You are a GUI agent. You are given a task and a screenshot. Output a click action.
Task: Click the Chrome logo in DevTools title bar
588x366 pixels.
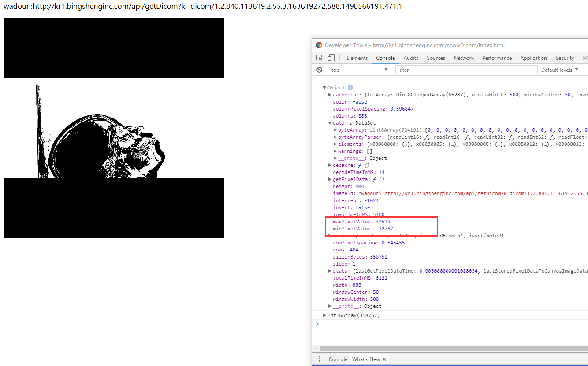point(319,45)
